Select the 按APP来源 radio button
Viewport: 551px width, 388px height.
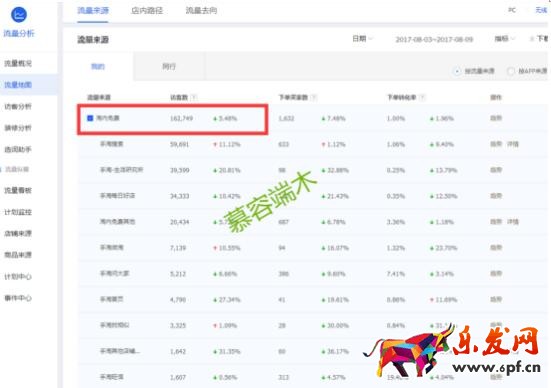point(511,71)
